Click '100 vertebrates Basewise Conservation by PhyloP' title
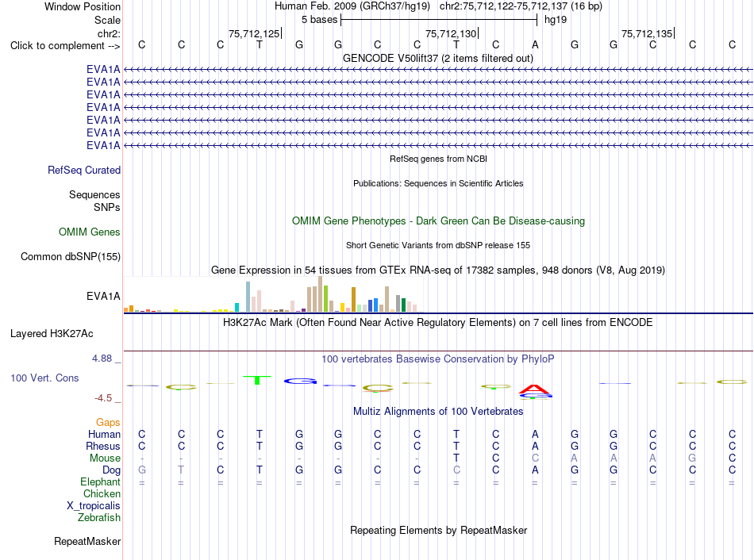The width and height of the screenshot is (754, 560). 438,359
